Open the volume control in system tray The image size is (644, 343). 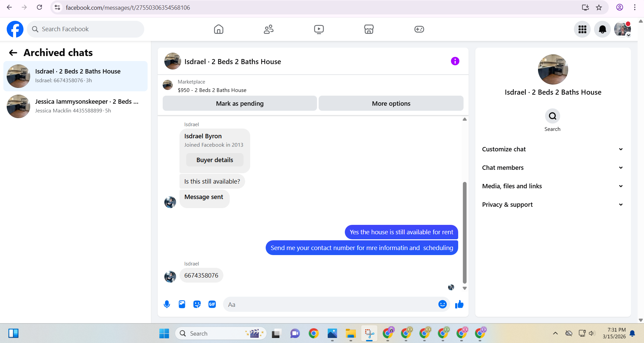(x=592, y=333)
